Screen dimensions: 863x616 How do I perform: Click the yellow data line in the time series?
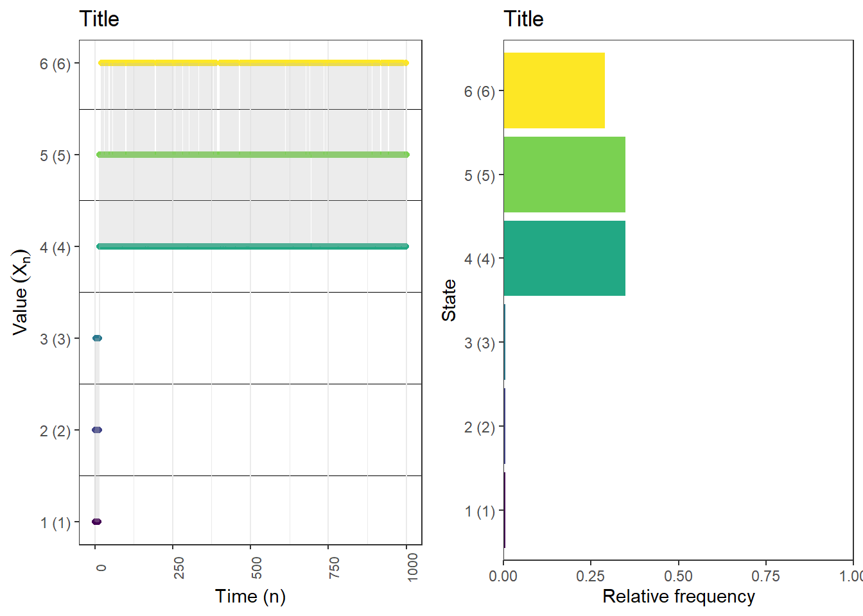coord(254,63)
